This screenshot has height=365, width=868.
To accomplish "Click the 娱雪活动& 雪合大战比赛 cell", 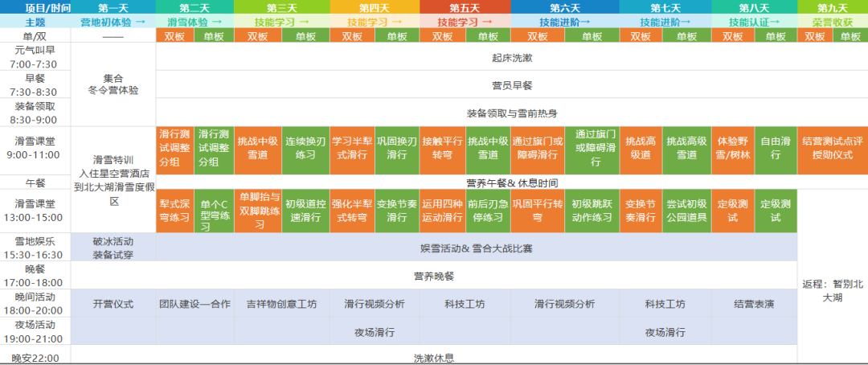I will click(476, 248).
